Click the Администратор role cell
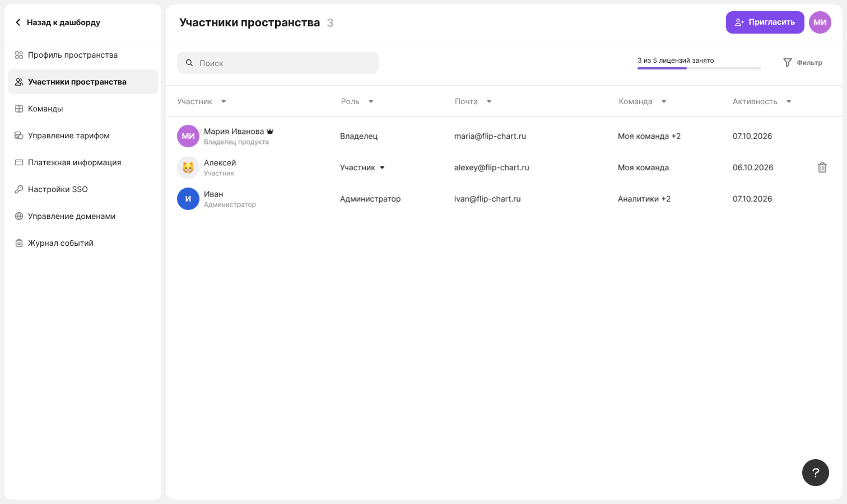Screen dimensions: 847x504 [x=370, y=199]
